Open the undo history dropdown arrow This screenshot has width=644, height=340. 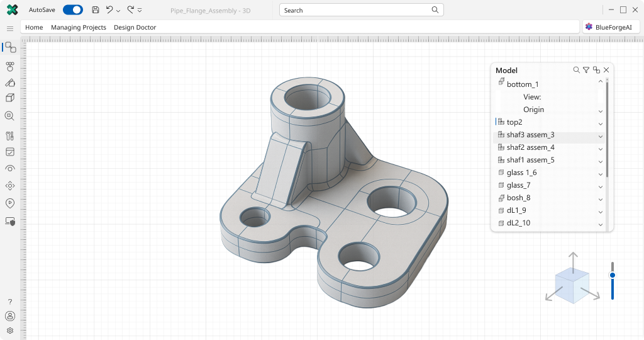pos(118,11)
